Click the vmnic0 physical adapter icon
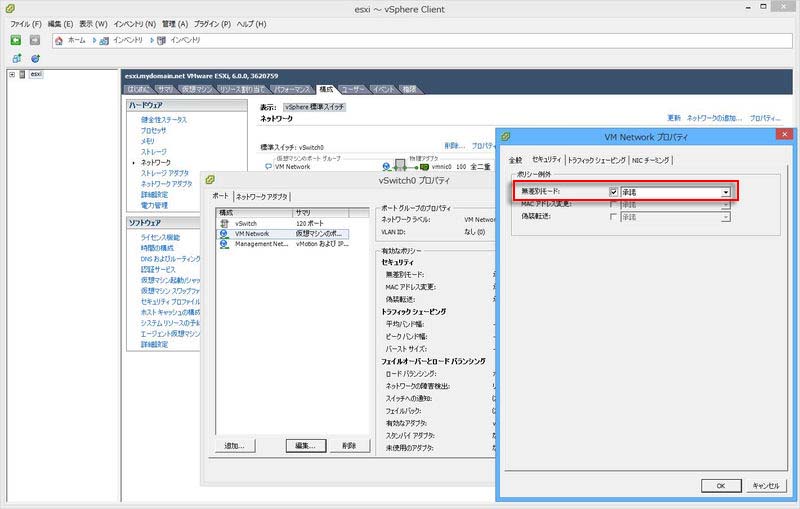 pyautogui.click(x=424, y=167)
